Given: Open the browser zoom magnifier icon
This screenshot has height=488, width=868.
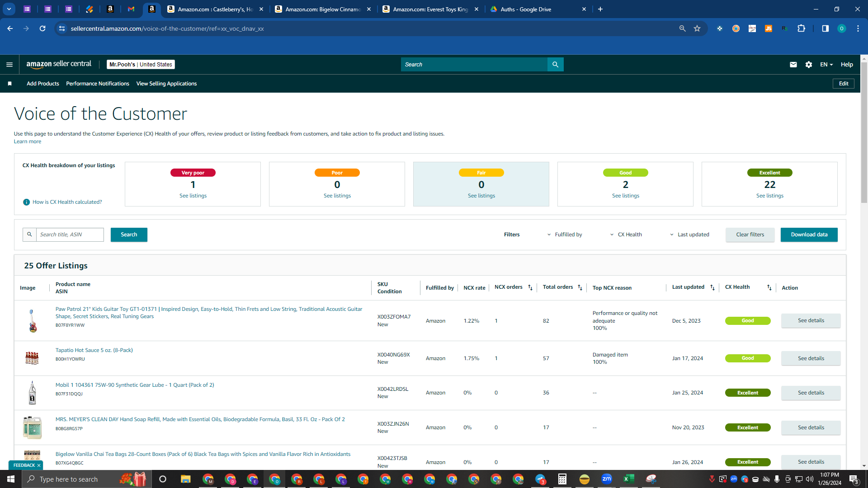Looking at the screenshot, I should pos(682,28).
